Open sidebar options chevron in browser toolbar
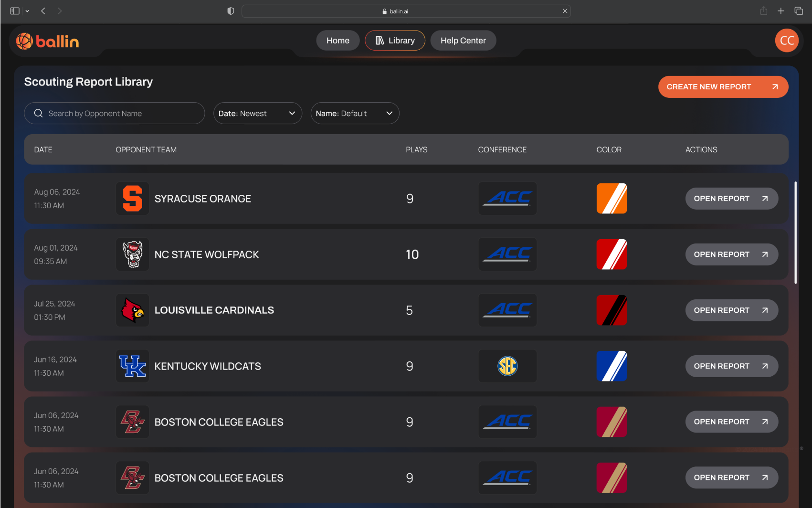This screenshot has width=812, height=508. pos(27,11)
